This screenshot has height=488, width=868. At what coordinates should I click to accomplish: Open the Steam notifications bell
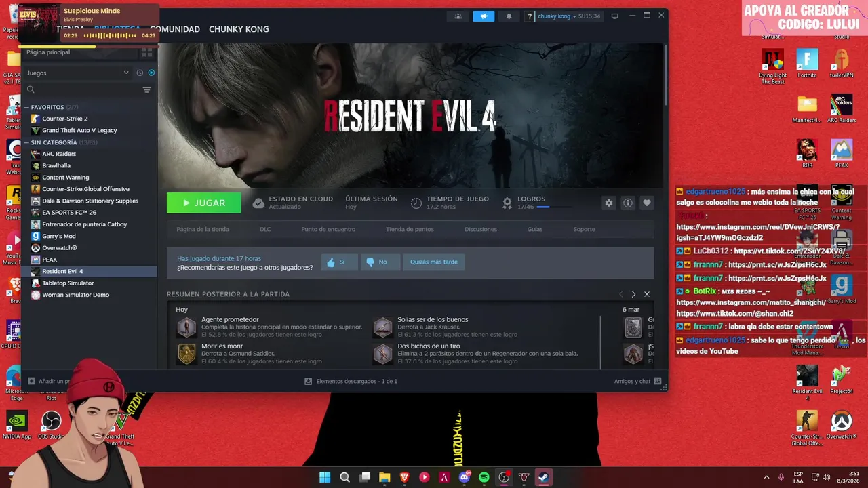(509, 16)
